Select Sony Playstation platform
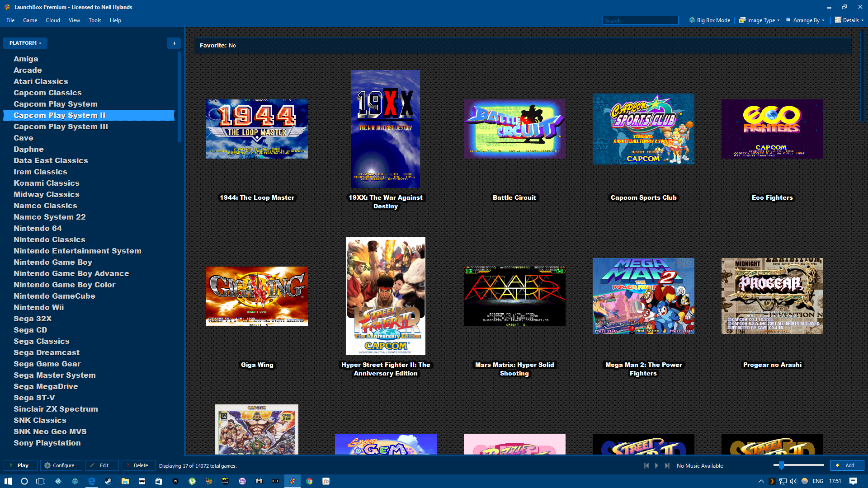Viewport: 868px width, 488px height. coord(47,443)
